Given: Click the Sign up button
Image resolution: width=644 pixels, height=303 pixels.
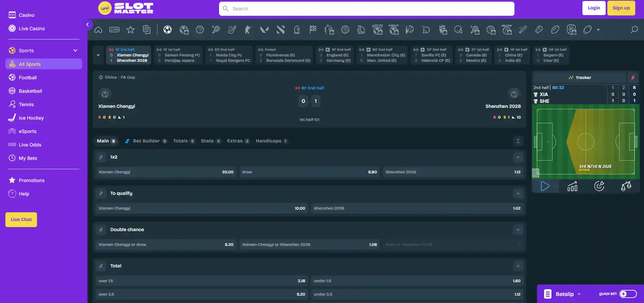Looking at the screenshot, I should 621,8.
